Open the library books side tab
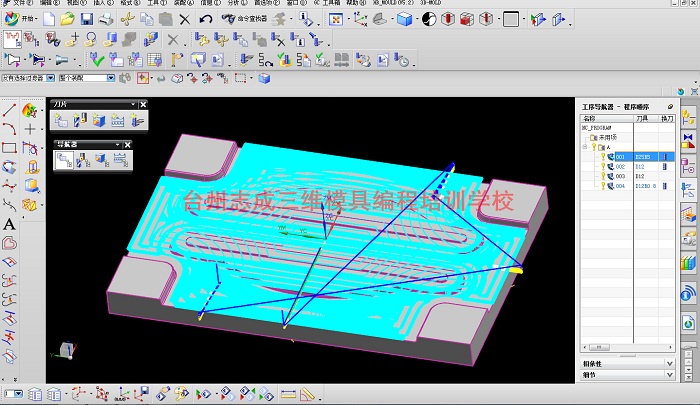The image size is (700, 405). 688,263
